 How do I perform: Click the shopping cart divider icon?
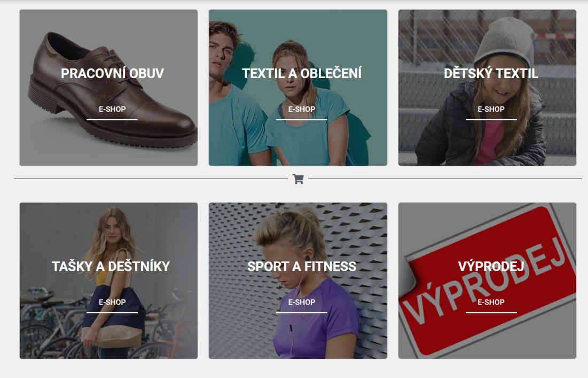tap(298, 179)
